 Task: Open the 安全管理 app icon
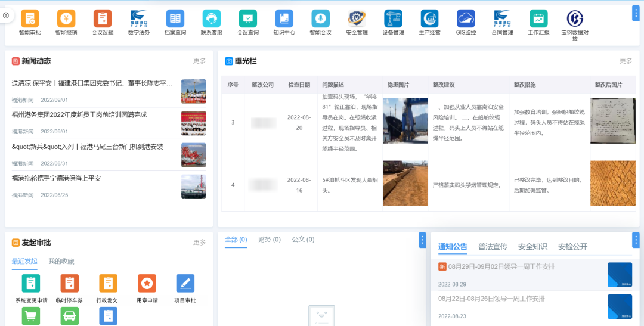point(357,18)
